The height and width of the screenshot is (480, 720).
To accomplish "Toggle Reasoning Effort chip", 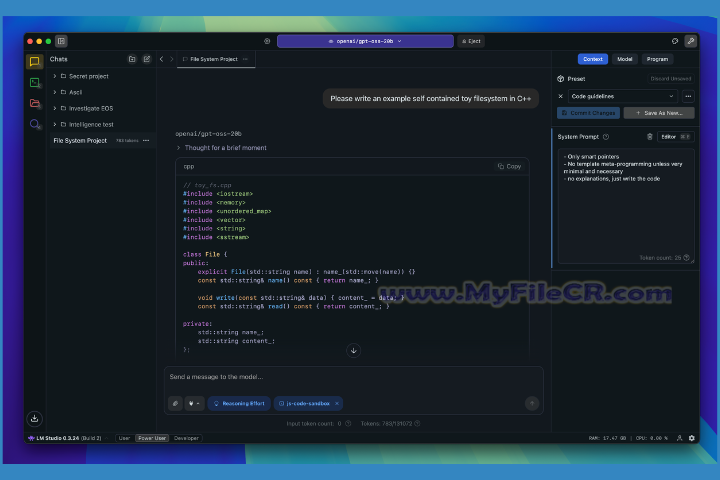I will click(x=239, y=403).
